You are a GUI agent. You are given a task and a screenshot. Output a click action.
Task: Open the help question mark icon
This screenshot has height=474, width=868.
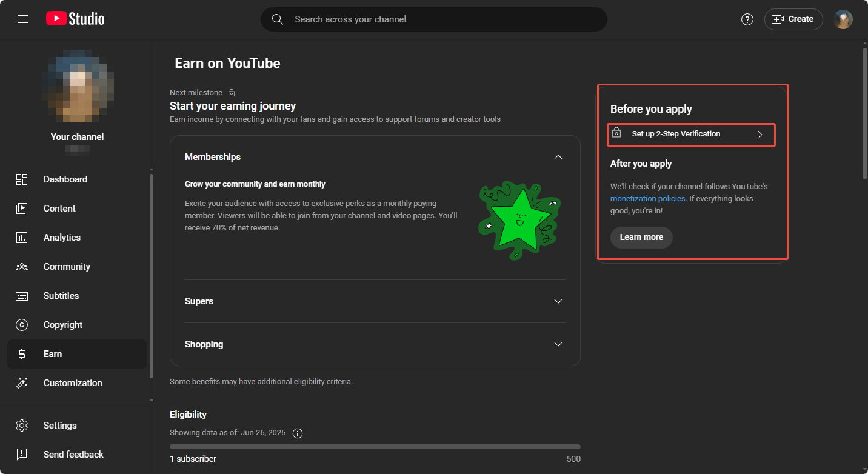tap(747, 19)
